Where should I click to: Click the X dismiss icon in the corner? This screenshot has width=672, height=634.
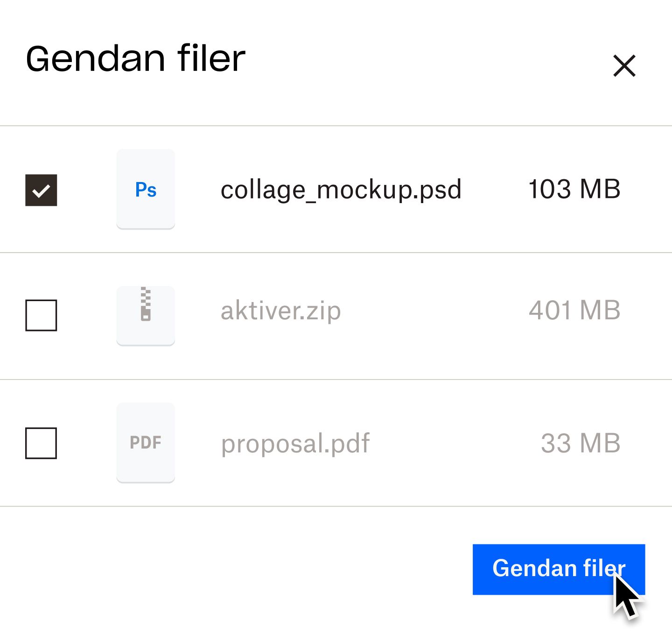(x=625, y=66)
